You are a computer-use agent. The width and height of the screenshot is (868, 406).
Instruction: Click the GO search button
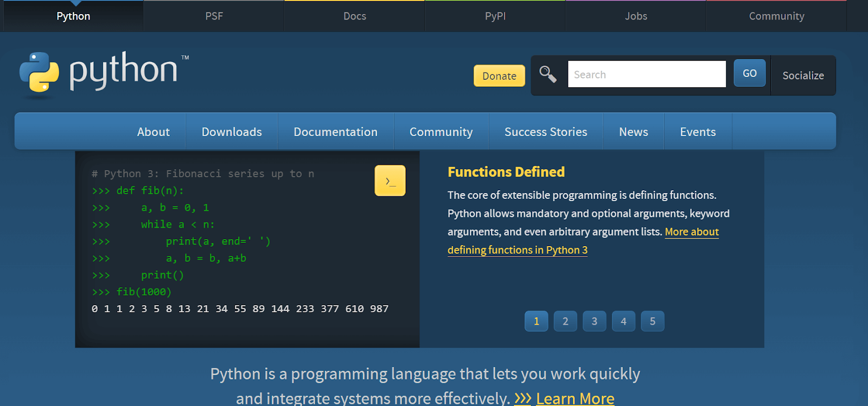(750, 73)
